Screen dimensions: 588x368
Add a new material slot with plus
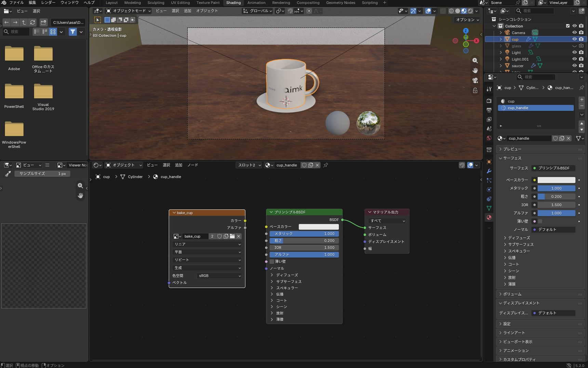582,100
